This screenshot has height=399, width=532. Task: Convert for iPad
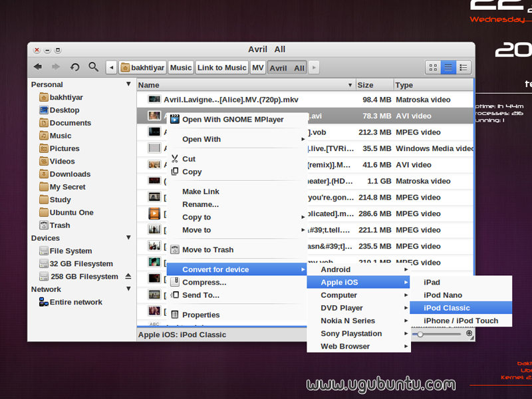461,282
